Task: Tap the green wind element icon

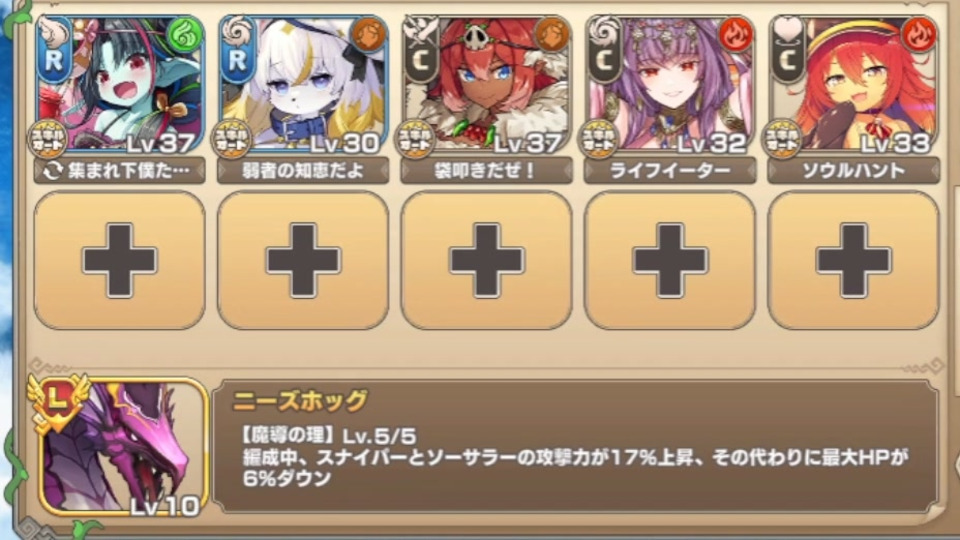Action: pos(184,36)
